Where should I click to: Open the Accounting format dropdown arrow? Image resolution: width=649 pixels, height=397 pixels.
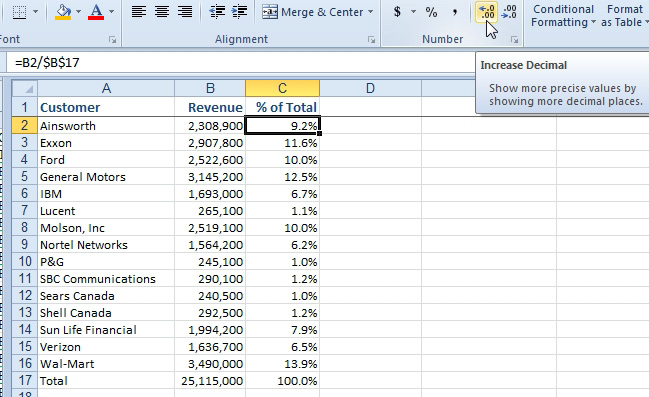point(413,12)
